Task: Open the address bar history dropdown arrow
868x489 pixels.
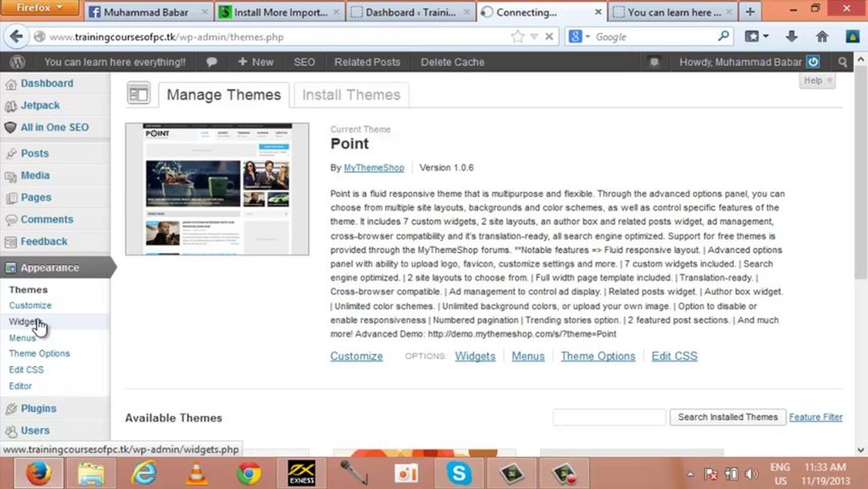Action: click(534, 37)
